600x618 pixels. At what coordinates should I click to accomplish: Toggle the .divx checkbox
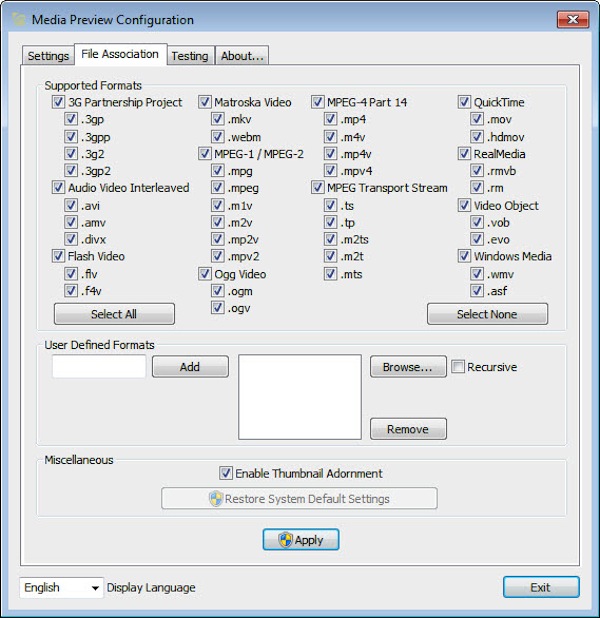(x=71, y=239)
